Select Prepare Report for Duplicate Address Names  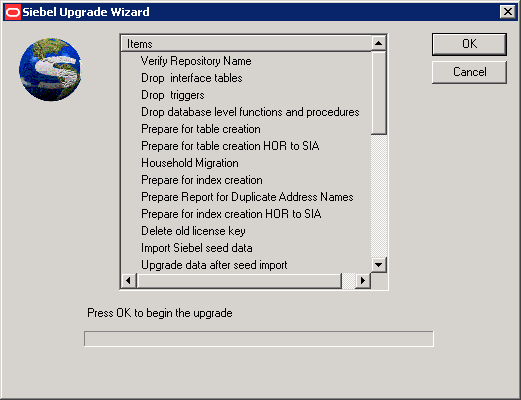point(247,197)
